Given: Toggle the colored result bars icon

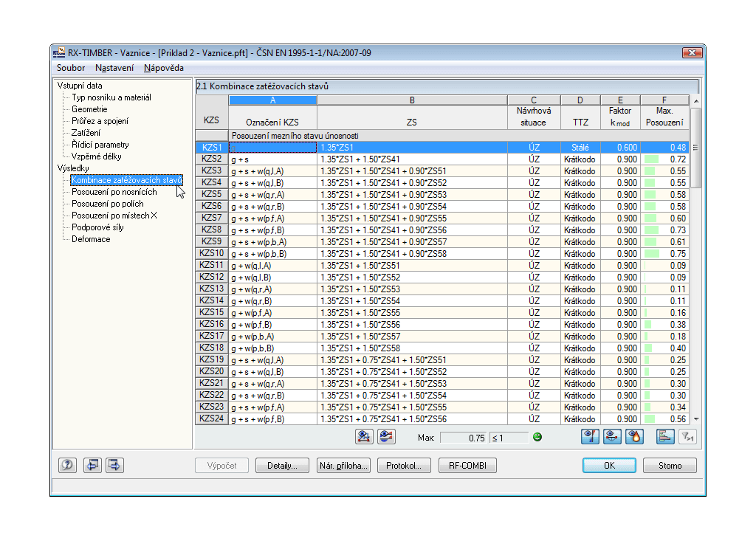Looking at the screenshot, I should tap(665, 437).
